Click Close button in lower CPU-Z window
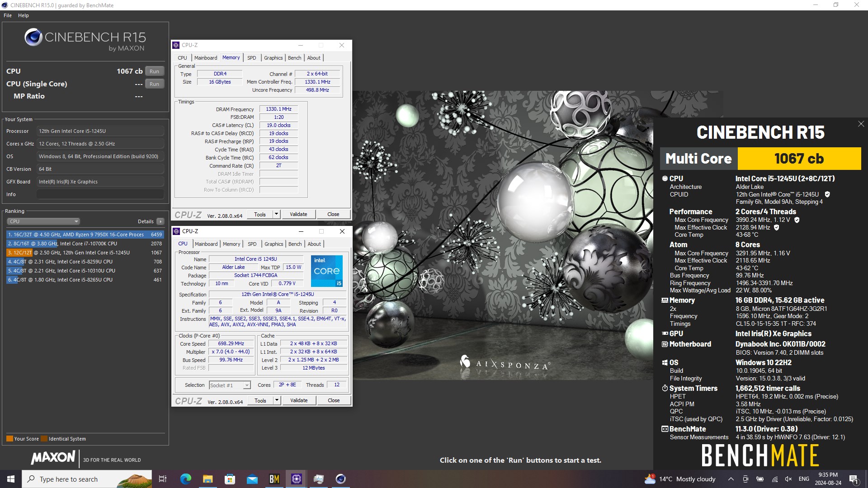The image size is (868, 488). 334,401
